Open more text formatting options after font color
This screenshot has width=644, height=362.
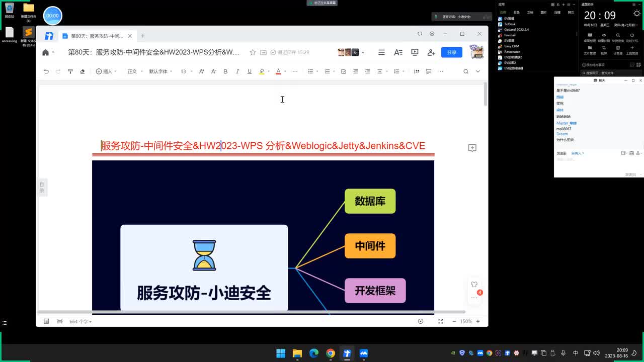295,71
